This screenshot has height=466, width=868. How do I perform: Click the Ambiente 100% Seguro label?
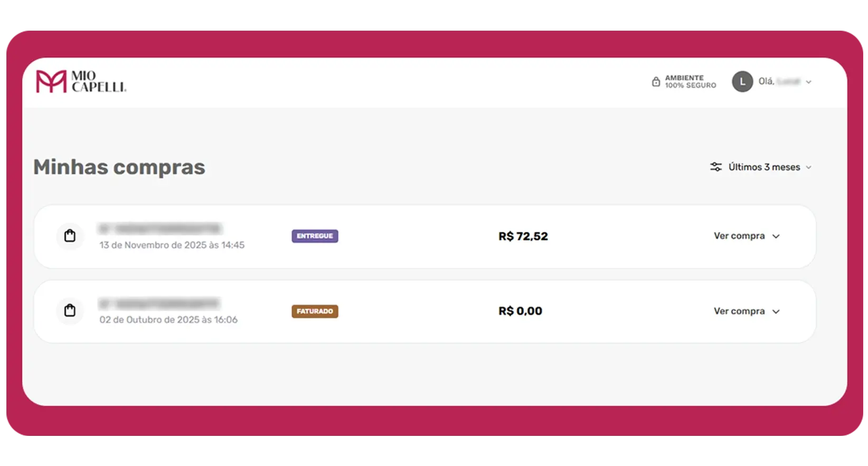pyautogui.click(x=690, y=82)
